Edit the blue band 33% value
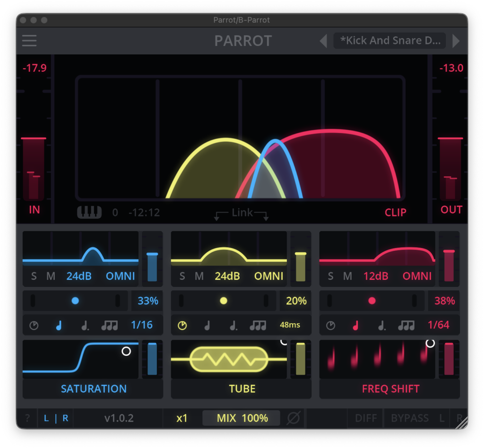484x448 pixels. click(x=147, y=301)
